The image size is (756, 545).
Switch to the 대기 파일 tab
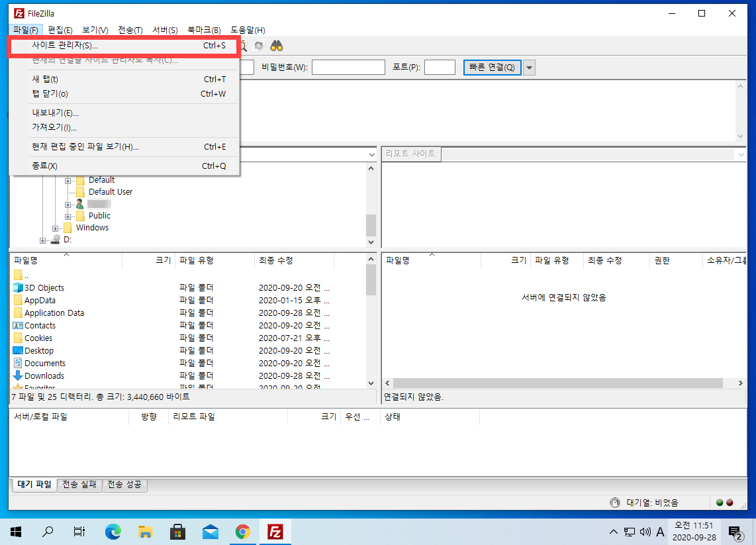[x=34, y=484]
